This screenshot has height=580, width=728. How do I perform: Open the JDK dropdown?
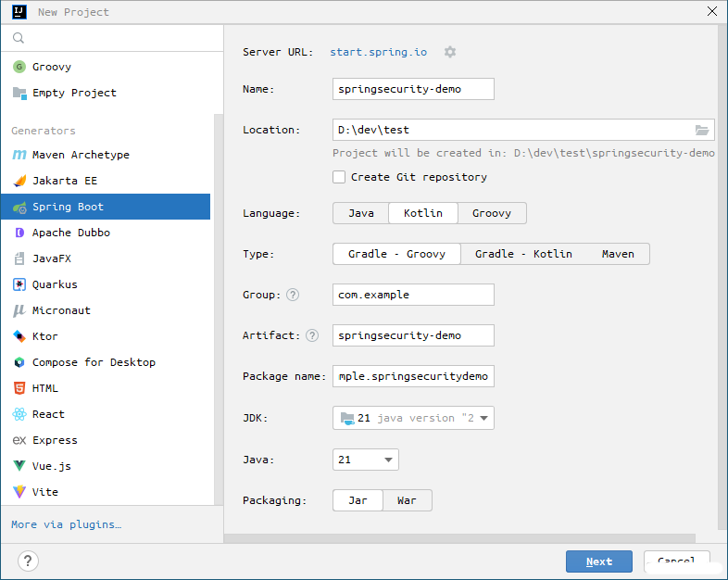tap(413, 418)
